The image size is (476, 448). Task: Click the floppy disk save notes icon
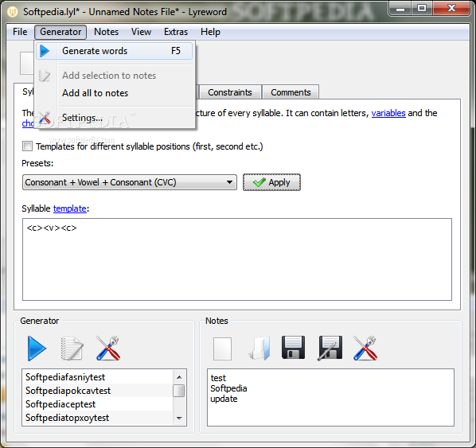[x=293, y=348]
